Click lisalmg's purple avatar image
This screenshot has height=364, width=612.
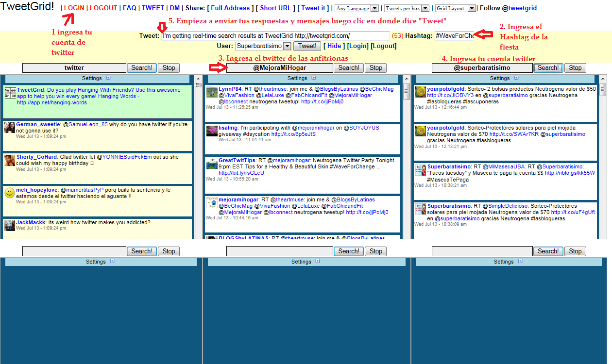click(212, 131)
